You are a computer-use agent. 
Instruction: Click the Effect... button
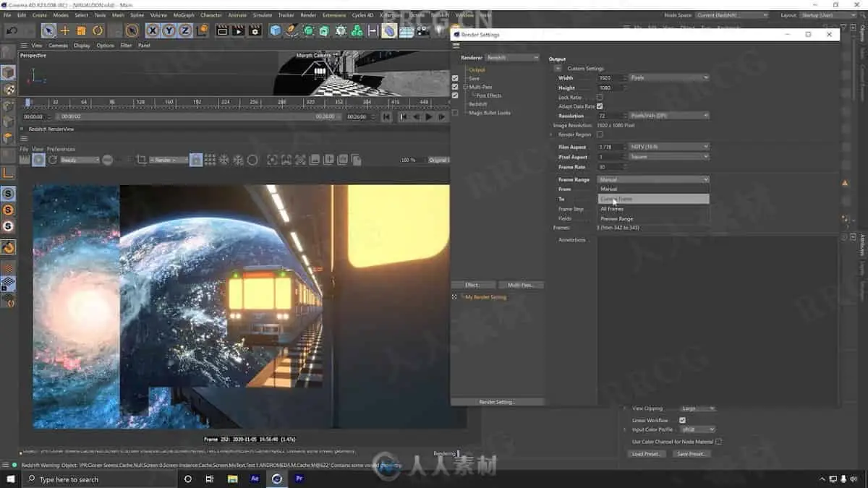coord(474,285)
